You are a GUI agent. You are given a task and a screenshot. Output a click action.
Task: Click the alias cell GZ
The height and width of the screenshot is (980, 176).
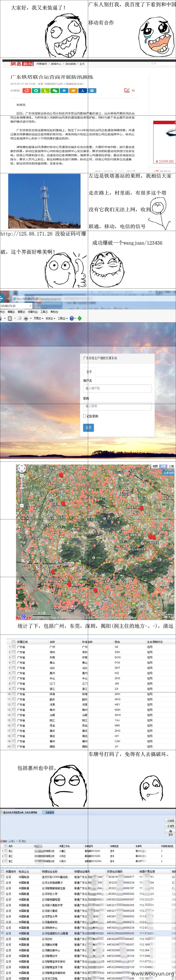[116, 647]
